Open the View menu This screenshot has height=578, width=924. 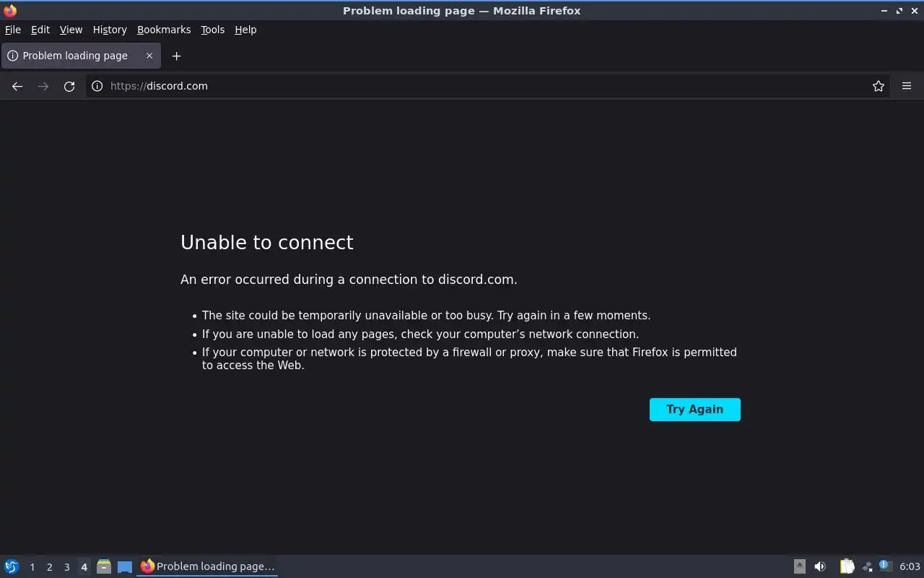click(71, 30)
